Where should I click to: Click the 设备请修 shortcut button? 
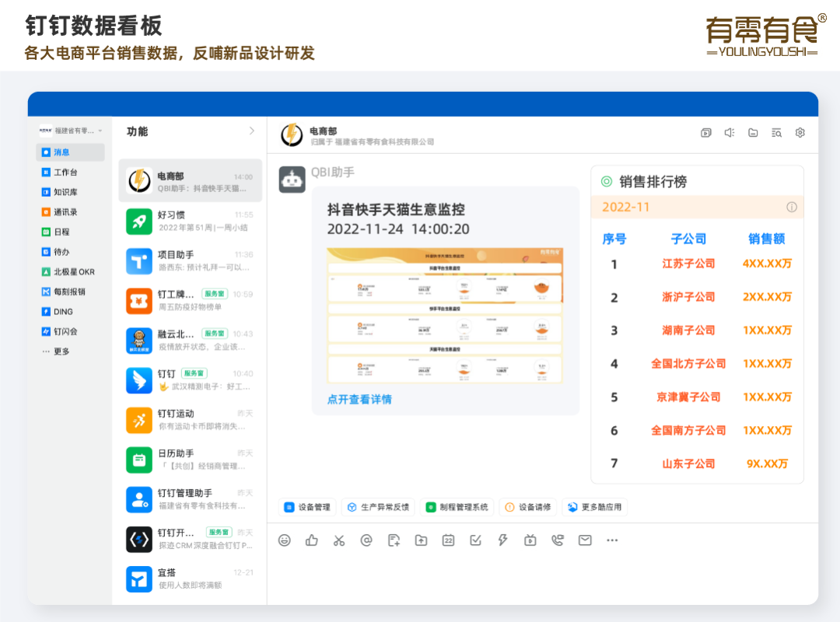(527, 507)
